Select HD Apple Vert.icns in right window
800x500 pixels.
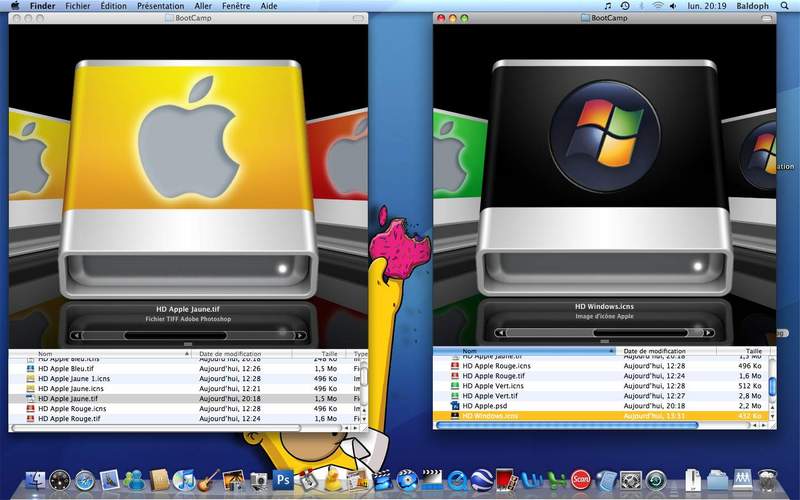pos(601,386)
